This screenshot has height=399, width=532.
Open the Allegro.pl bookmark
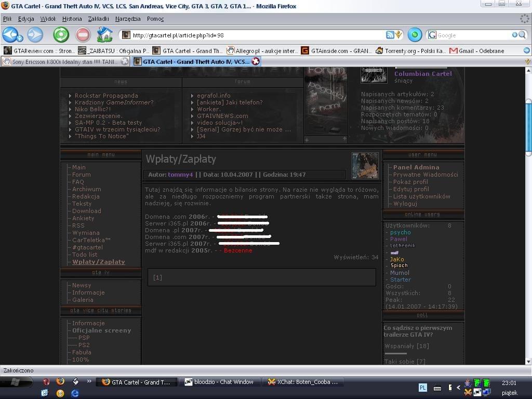[x=262, y=51]
